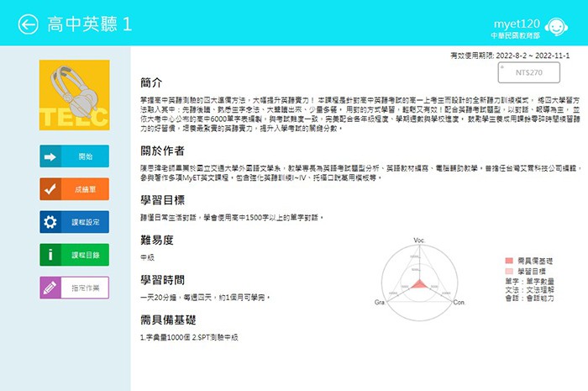Click the info icon for 課程目錄

[50, 255]
